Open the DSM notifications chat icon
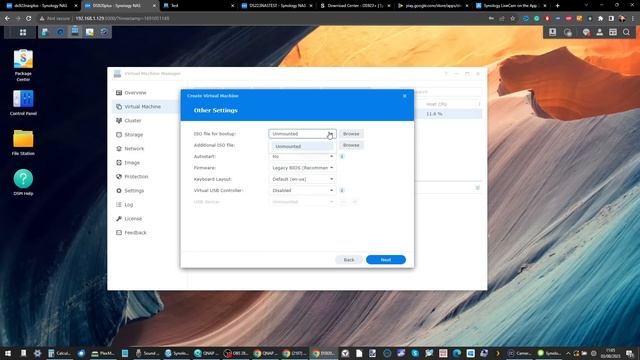Image resolution: width=640 pixels, height=360 pixels. [x=586, y=32]
